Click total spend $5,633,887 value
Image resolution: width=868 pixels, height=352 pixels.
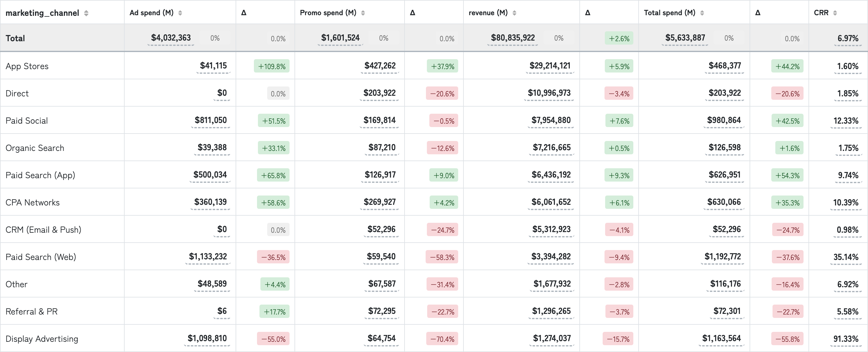(x=685, y=38)
